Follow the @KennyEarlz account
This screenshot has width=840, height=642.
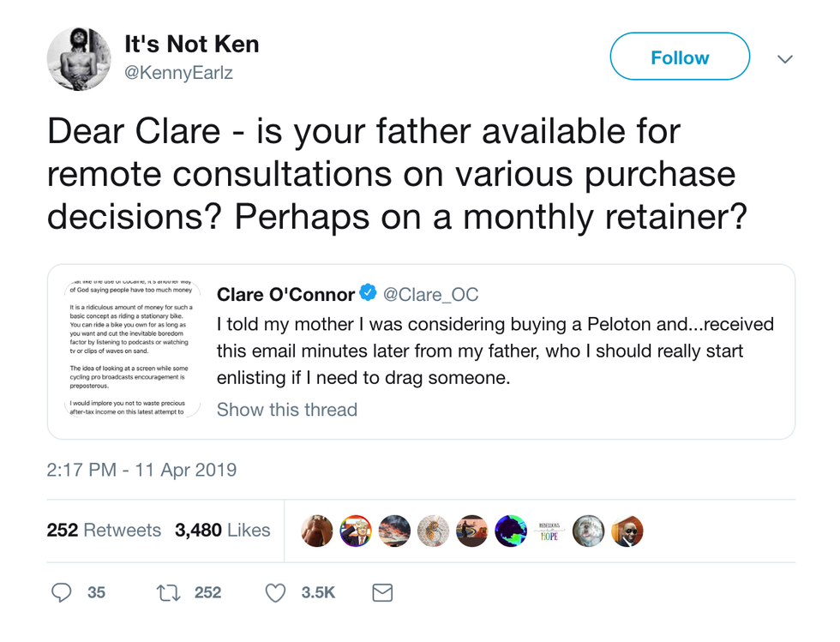point(679,57)
